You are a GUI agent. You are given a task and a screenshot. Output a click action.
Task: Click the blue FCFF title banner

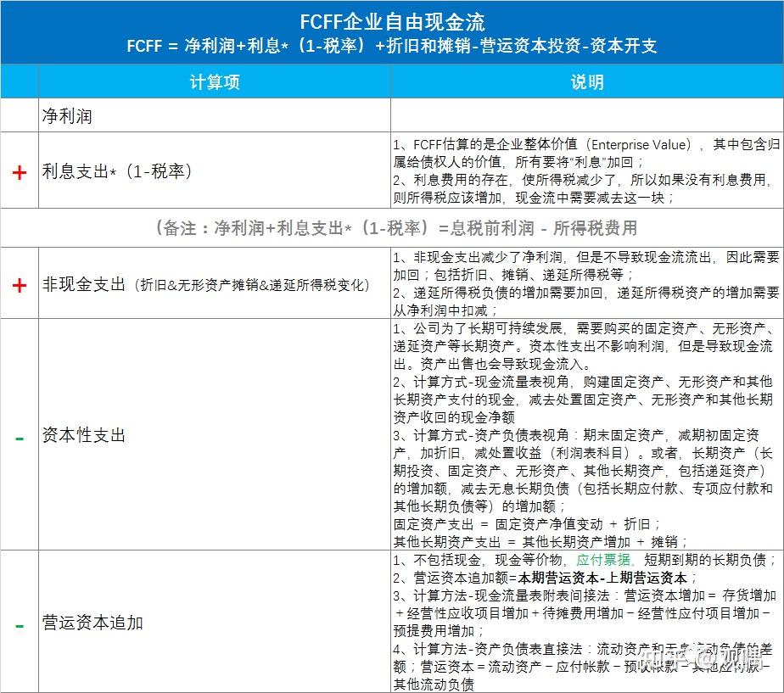pos(392,17)
